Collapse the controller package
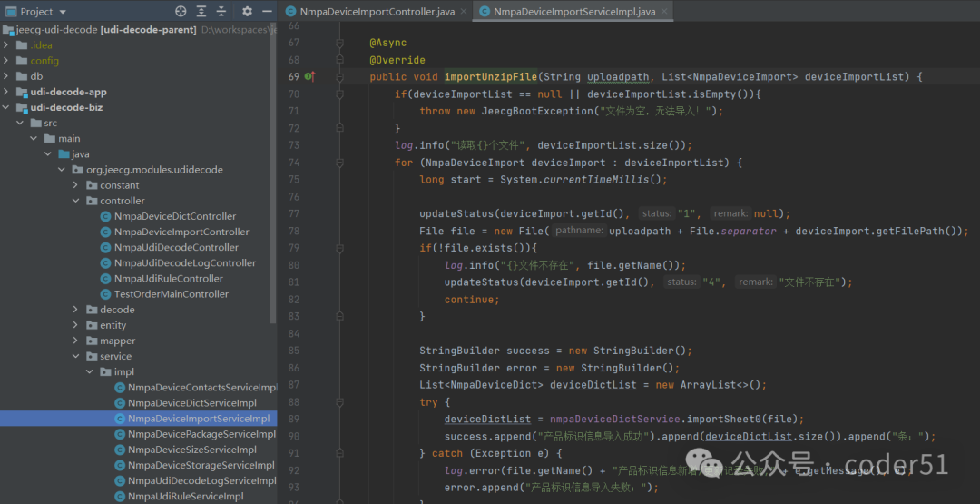Viewport: 980px width, 504px height. 75,201
